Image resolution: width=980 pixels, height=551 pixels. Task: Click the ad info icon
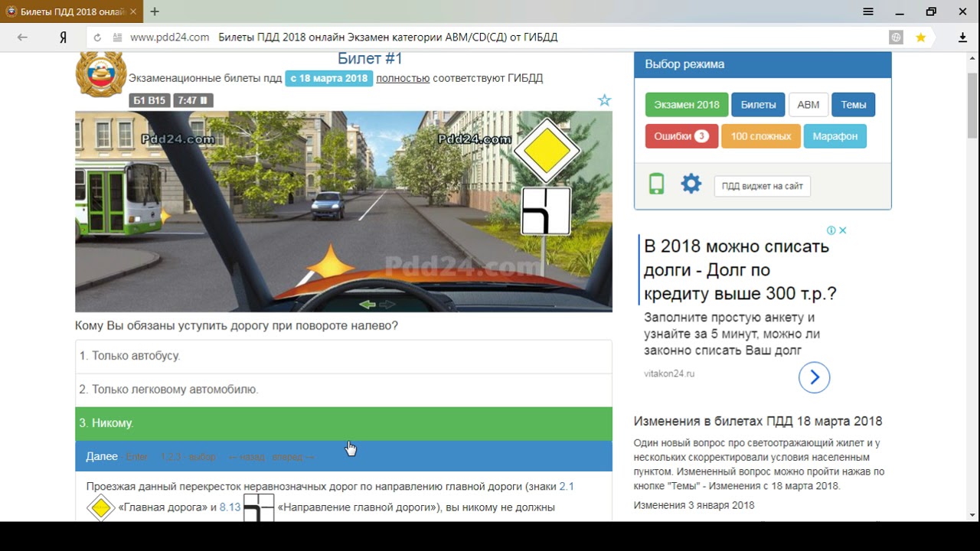point(831,230)
